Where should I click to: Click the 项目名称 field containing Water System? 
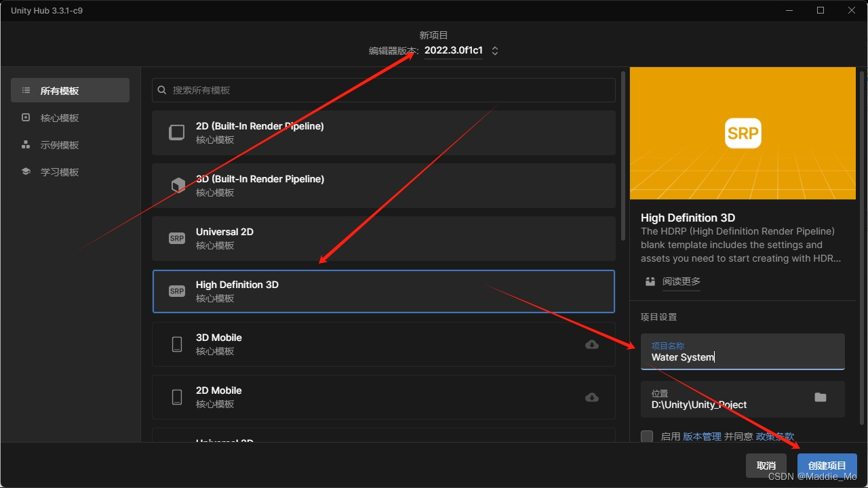point(743,351)
